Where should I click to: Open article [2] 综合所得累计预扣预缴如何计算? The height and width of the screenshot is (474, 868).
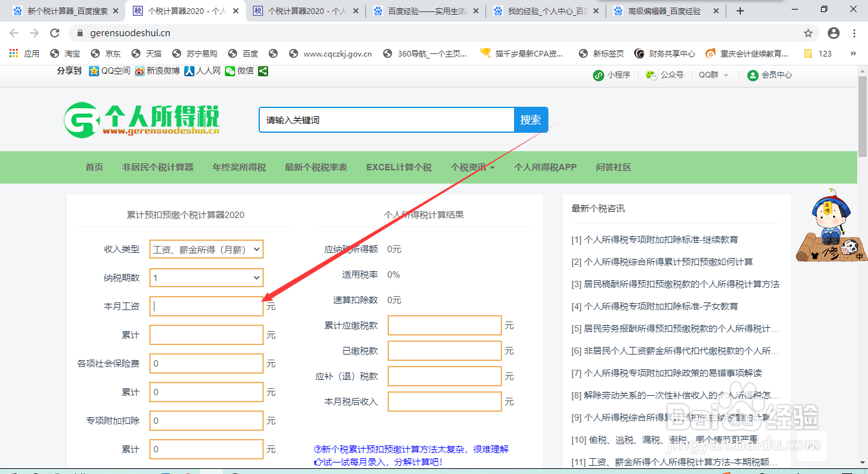(x=662, y=262)
